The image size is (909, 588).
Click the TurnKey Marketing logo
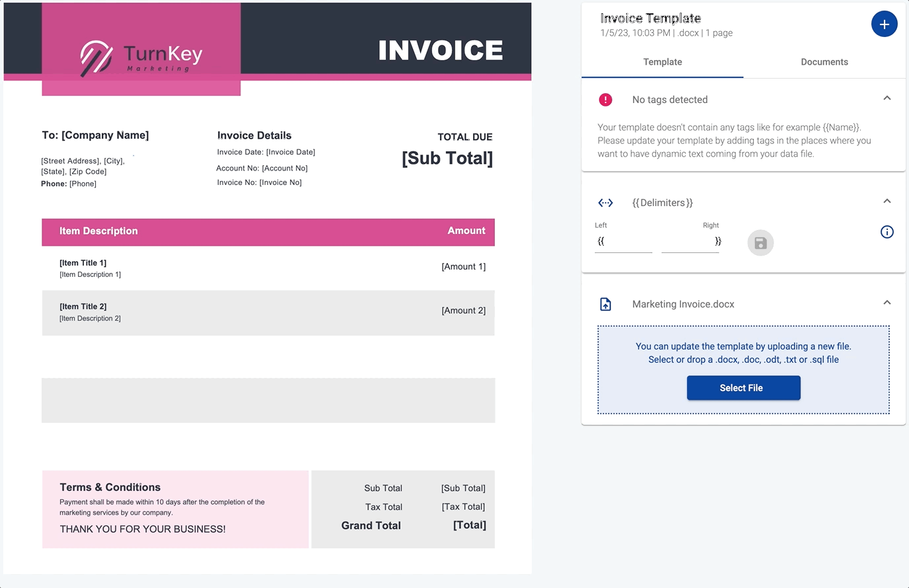[141, 57]
